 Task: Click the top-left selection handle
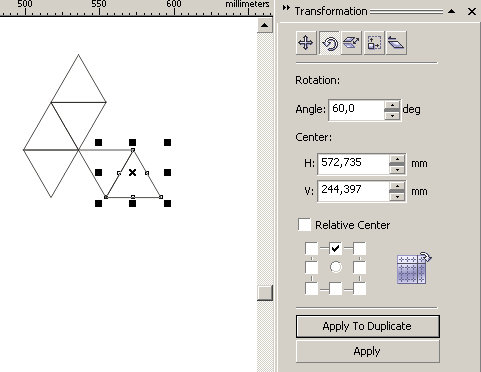pyautogui.click(x=98, y=143)
